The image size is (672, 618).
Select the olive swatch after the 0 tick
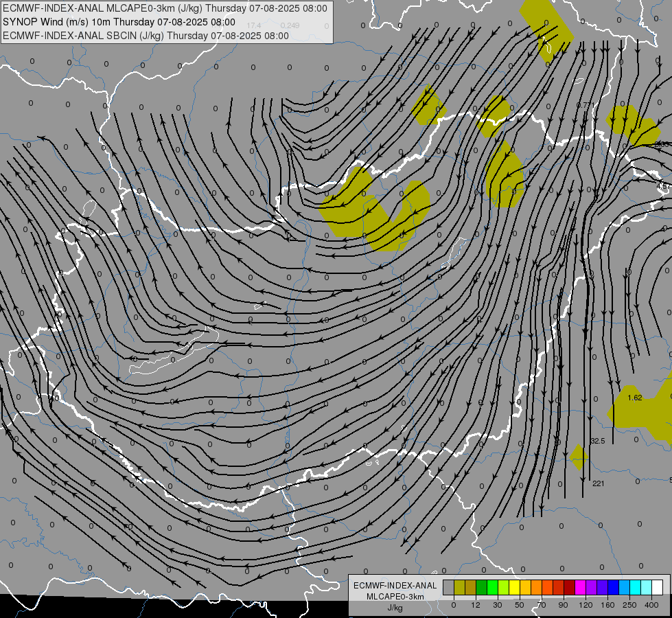click(x=459, y=588)
